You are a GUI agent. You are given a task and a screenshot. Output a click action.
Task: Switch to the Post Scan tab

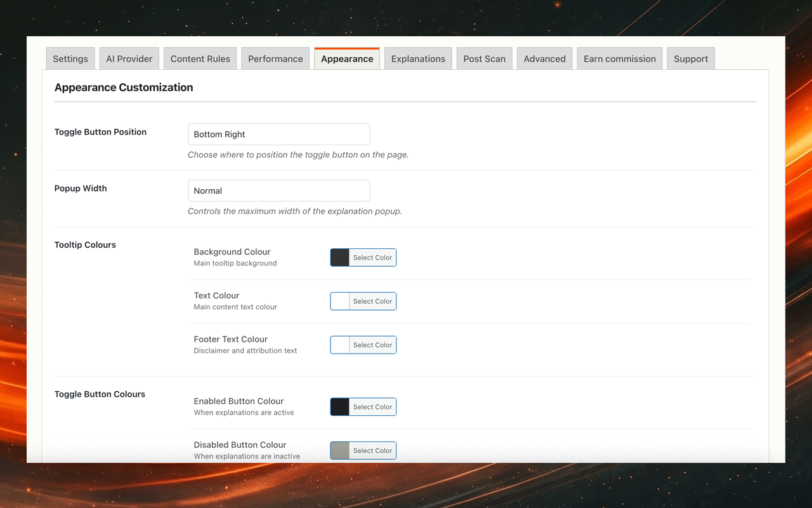[485, 58]
